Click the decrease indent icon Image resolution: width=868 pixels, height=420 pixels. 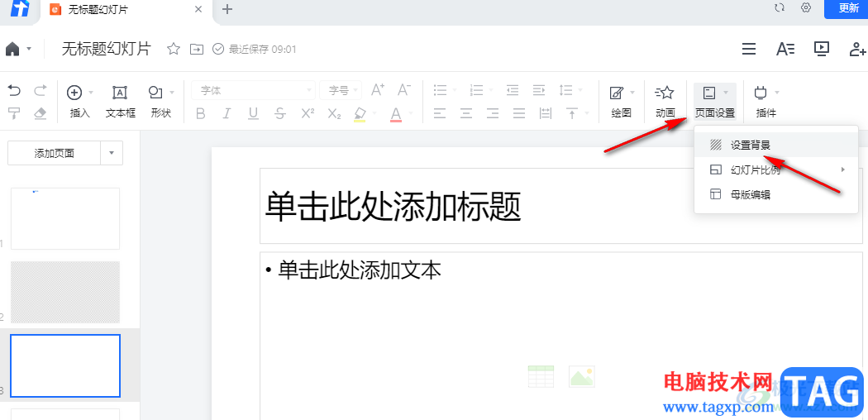click(513, 89)
